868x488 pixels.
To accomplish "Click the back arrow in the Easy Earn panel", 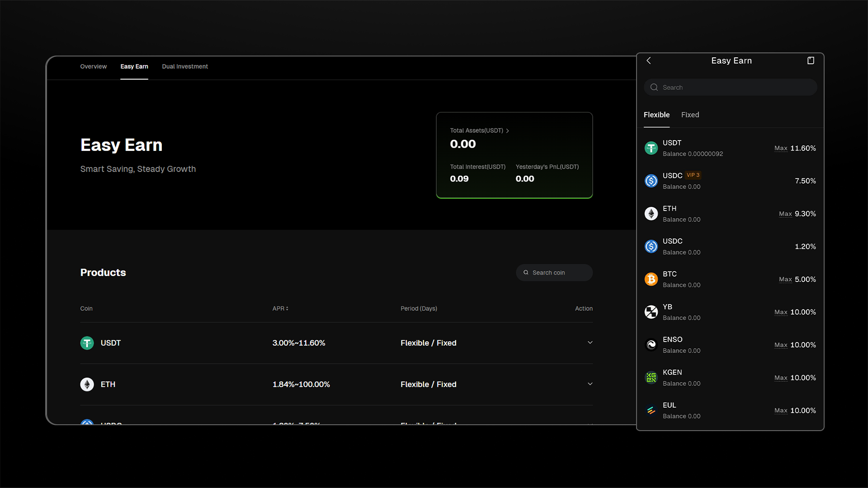I will pyautogui.click(x=649, y=60).
